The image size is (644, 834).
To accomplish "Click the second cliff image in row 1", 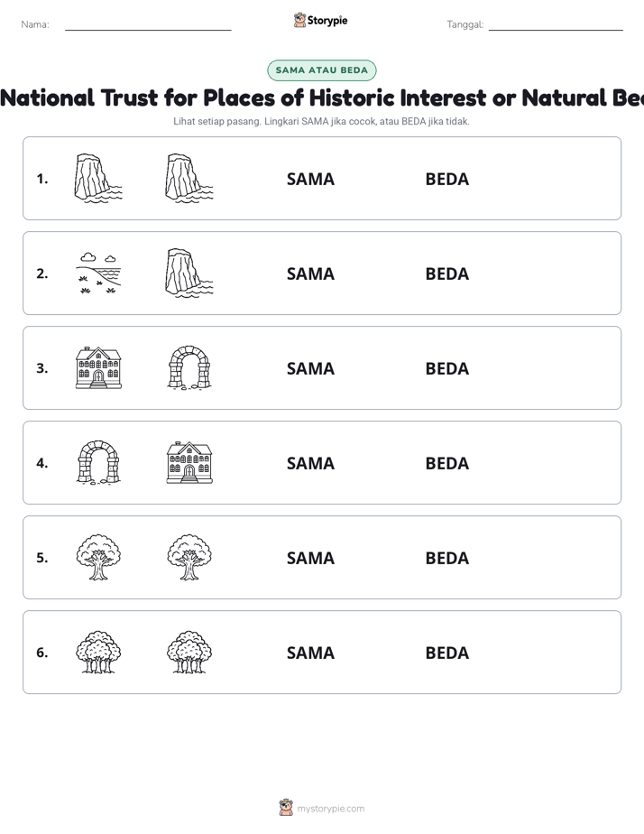I will click(x=189, y=179).
